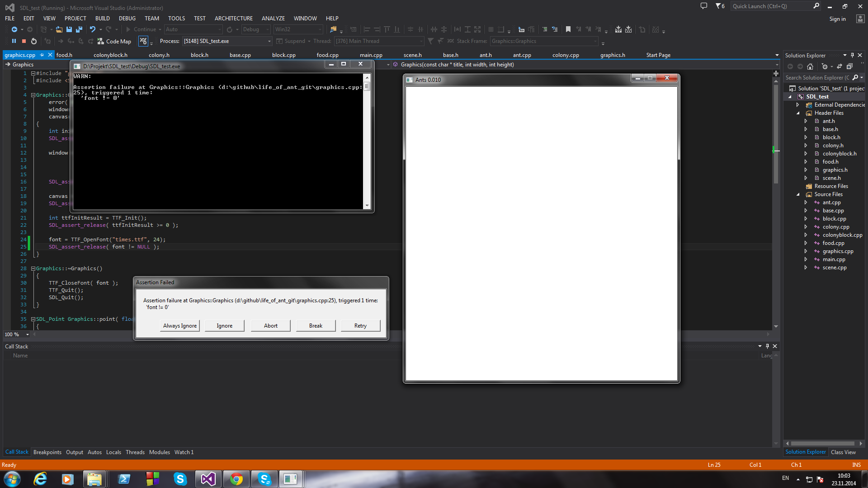Collapse the ~Graphics() destructor outline box
868x488 pixels.
click(x=33, y=268)
